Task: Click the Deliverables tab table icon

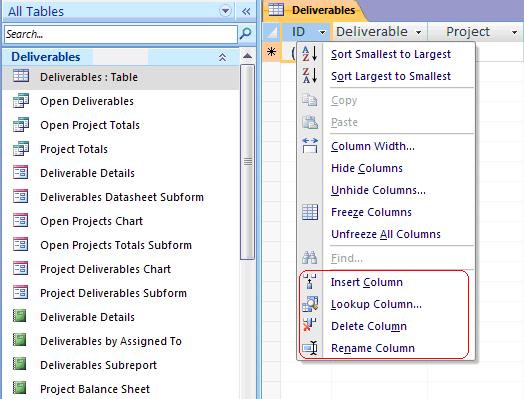Action: tap(276, 9)
